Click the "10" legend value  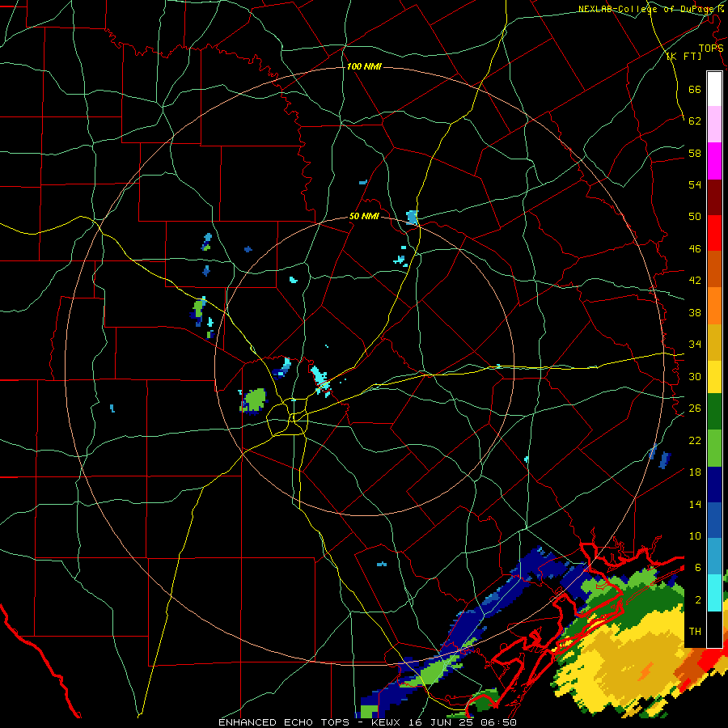[x=695, y=536]
